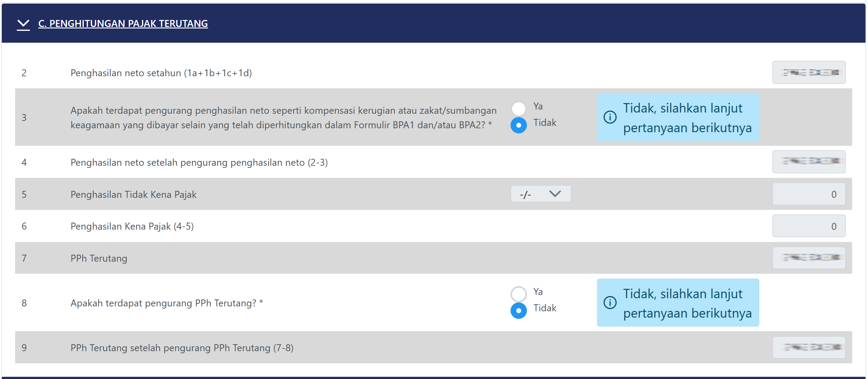The width and height of the screenshot is (868, 379).
Task: Collapse the section C chevron icon
Action: [23, 24]
